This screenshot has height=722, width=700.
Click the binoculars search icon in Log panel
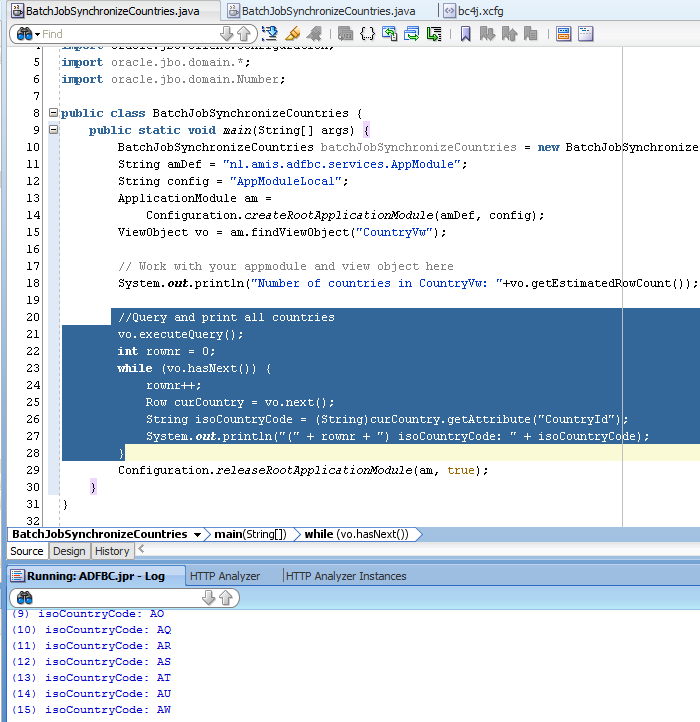(x=25, y=597)
